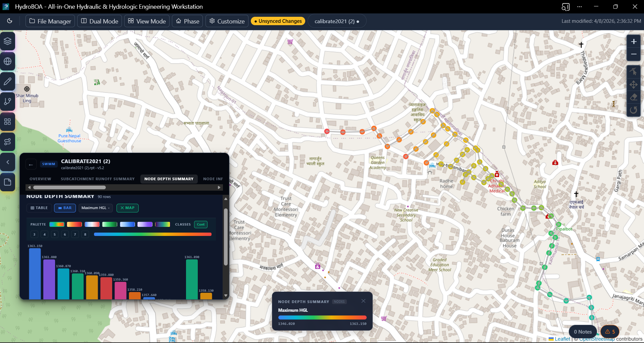
Task: Select the pencil draw tool
Action: pos(8,82)
